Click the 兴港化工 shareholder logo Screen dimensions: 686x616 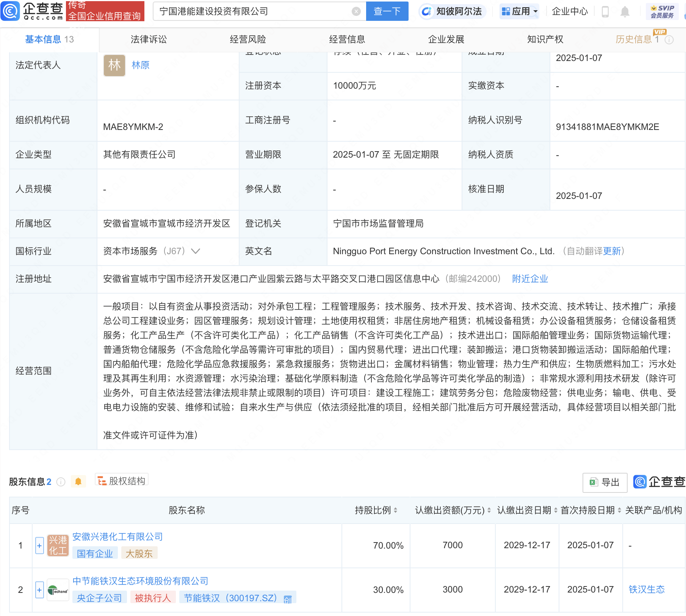[58, 546]
